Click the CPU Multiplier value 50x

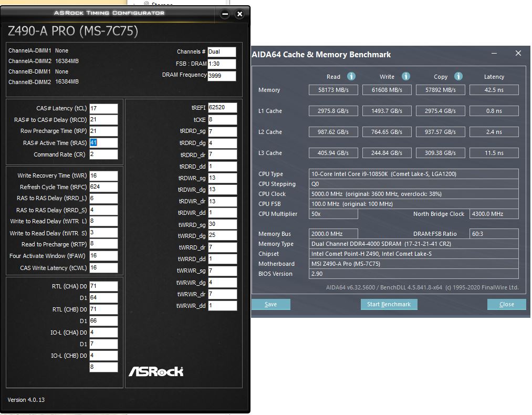pos(333,214)
